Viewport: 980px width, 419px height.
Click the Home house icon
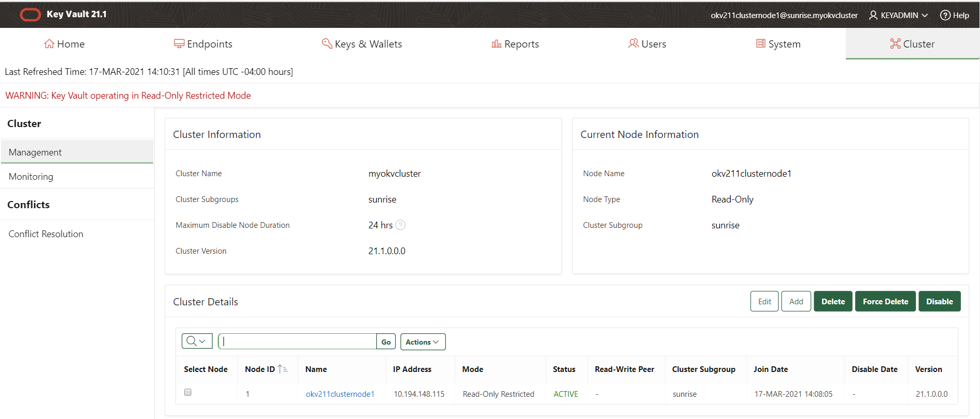49,44
